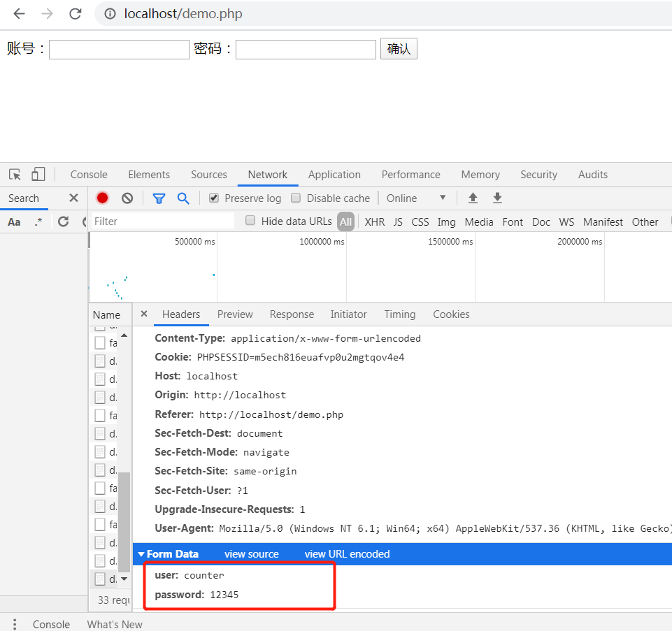Open the Online throttling dropdown
The height and width of the screenshot is (631, 672).
tap(416, 198)
